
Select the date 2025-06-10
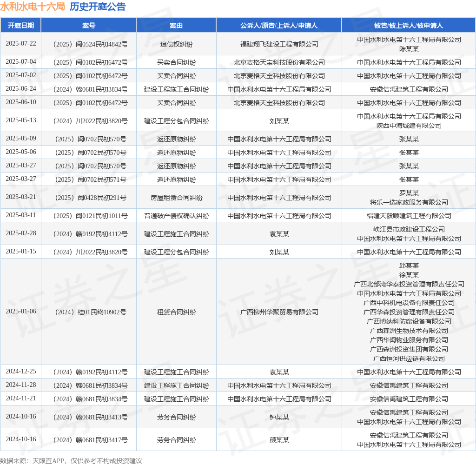[21, 102]
